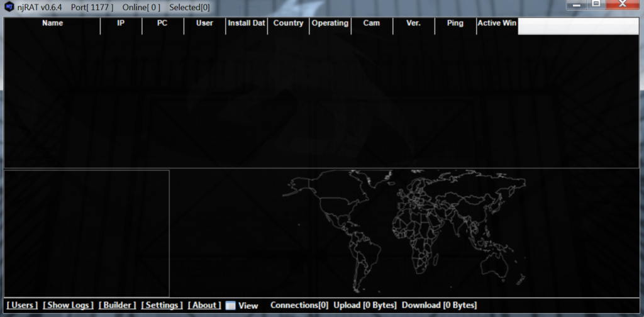Click the Operating system column header
This screenshot has width=644, height=317.
tap(330, 23)
